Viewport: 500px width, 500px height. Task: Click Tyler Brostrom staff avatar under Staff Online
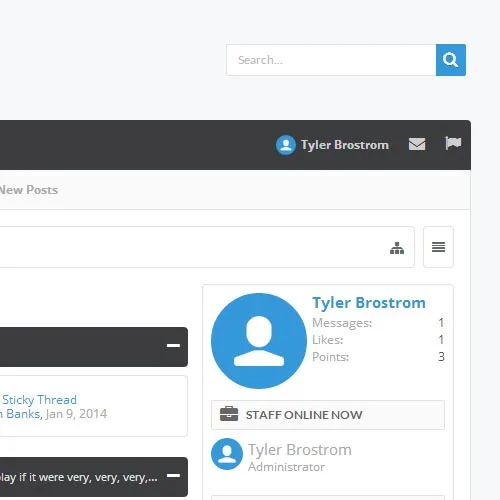227,454
